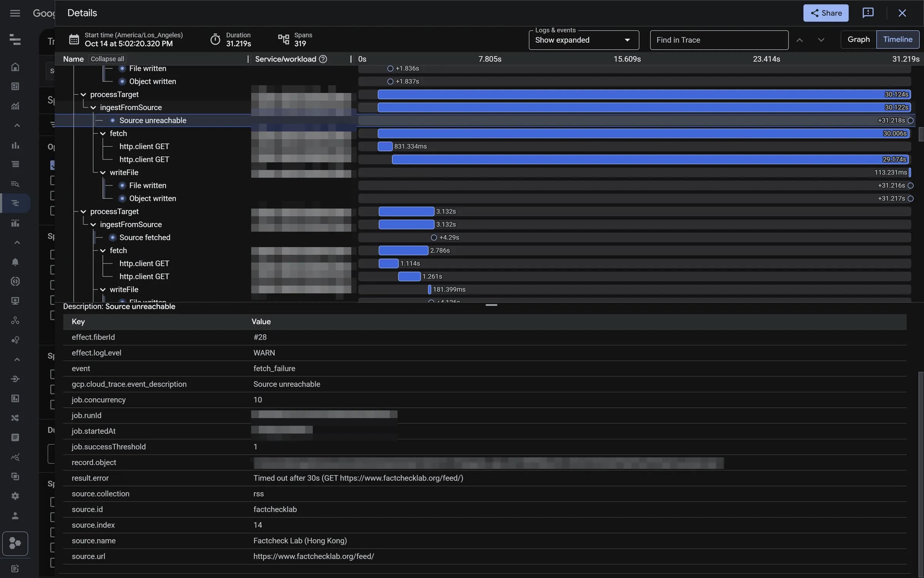Click the Collapse all button
The height and width of the screenshot is (578, 924).
(x=107, y=59)
